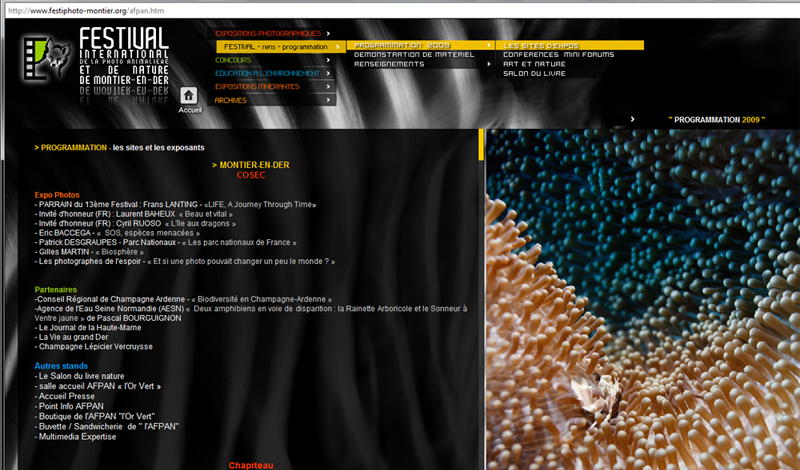Click the "PROGRAMMATION 2009" header title

coord(717,120)
